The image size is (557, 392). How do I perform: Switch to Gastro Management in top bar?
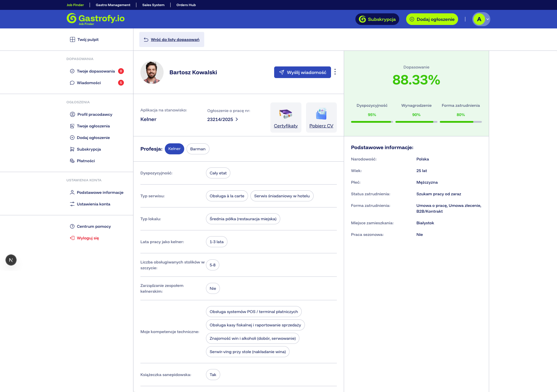(113, 5)
